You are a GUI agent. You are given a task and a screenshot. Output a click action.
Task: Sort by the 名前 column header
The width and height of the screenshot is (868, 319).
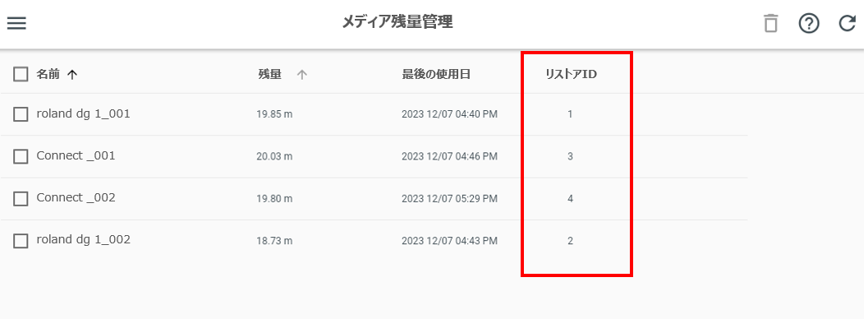pyautogui.click(x=48, y=74)
